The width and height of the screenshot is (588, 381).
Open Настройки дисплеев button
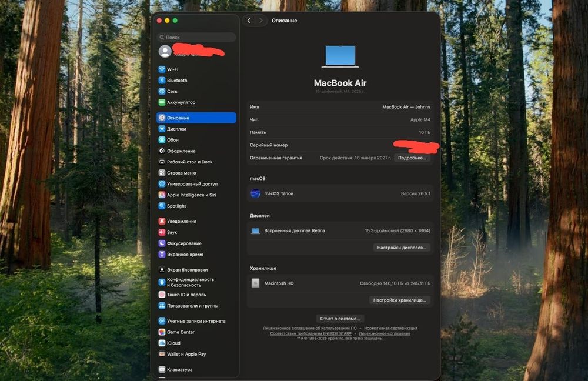(402, 248)
